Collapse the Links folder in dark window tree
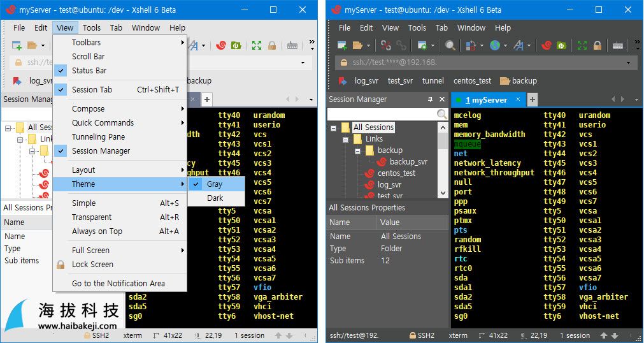The width and height of the screenshot is (644, 343). click(x=345, y=139)
